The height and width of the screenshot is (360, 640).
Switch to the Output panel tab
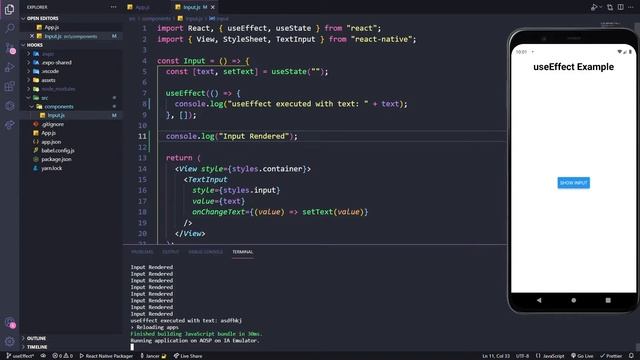[x=171, y=252]
